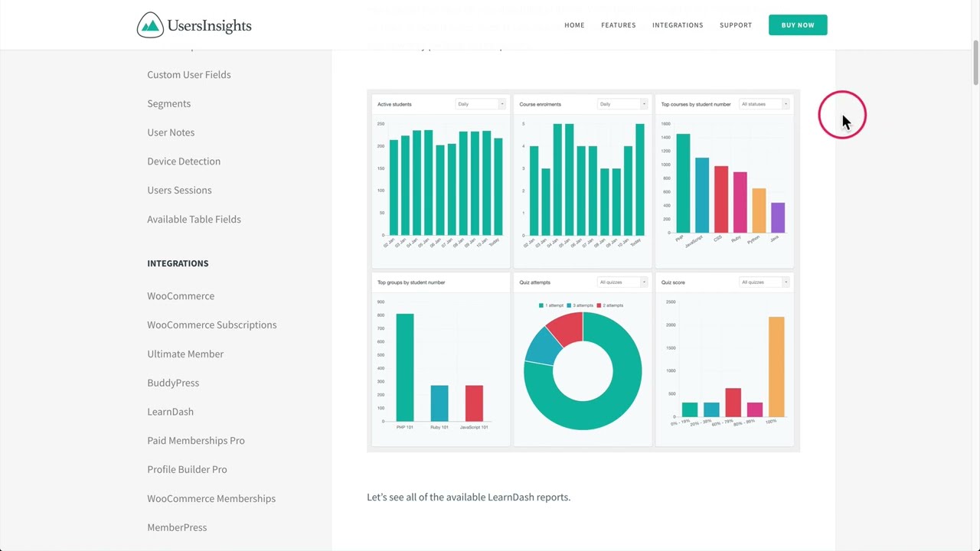Open the Support page
The width and height of the screenshot is (980, 551).
tap(736, 25)
